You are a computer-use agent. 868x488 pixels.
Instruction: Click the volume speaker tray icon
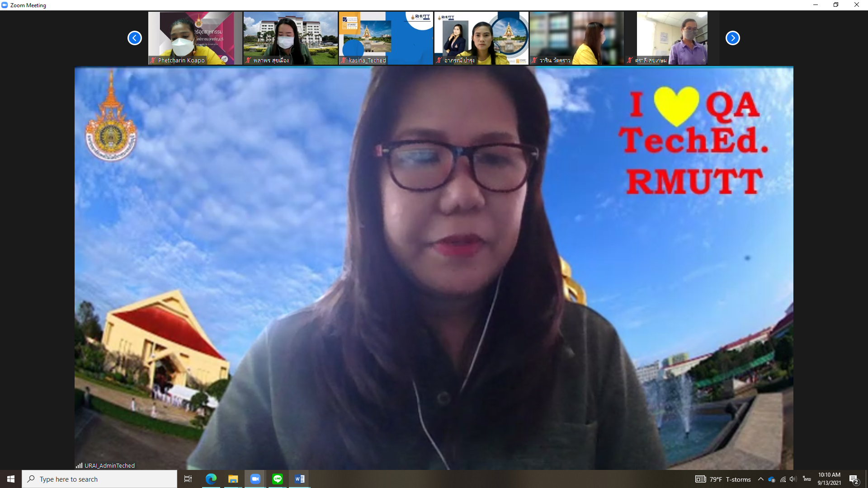pos(793,479)
